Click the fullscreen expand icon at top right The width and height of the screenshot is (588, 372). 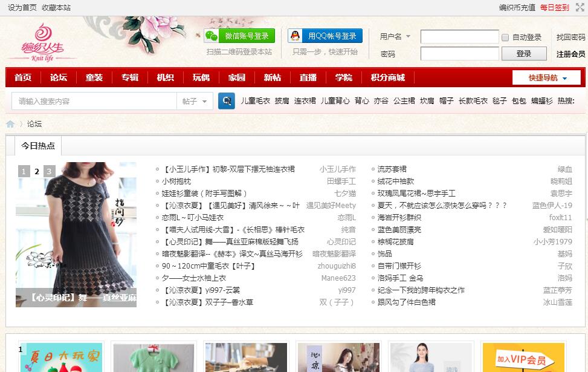pos(580,7)
